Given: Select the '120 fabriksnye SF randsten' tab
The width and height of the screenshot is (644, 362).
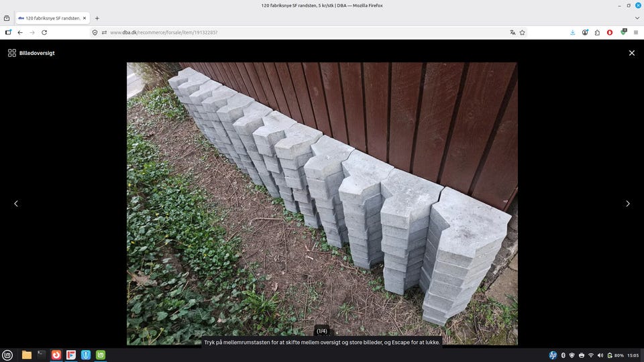Looking at the screenshot, I should click(x=52, y=18).
